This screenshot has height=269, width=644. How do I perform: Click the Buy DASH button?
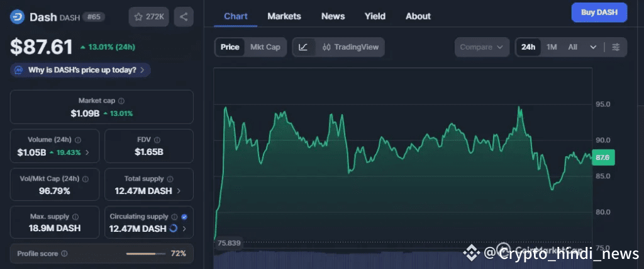pyautogui.click(x=599, y=12)
